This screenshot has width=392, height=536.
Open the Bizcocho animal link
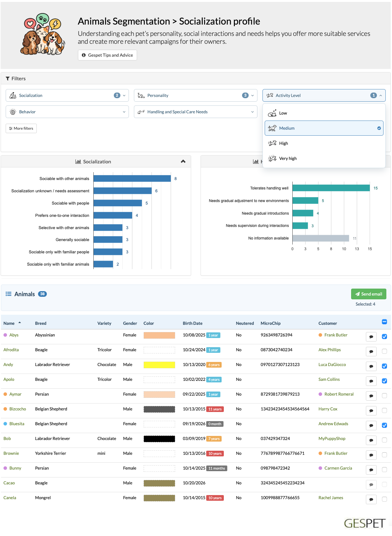point(18,409)
